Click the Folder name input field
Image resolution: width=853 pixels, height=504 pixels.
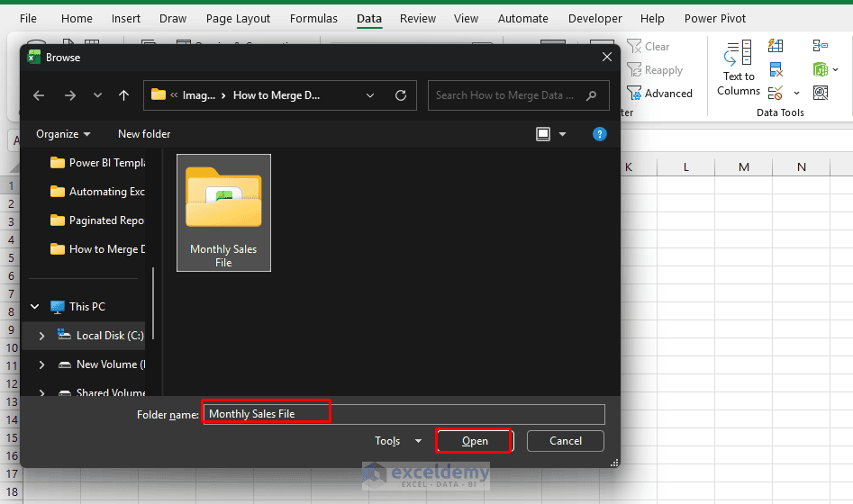404,414
